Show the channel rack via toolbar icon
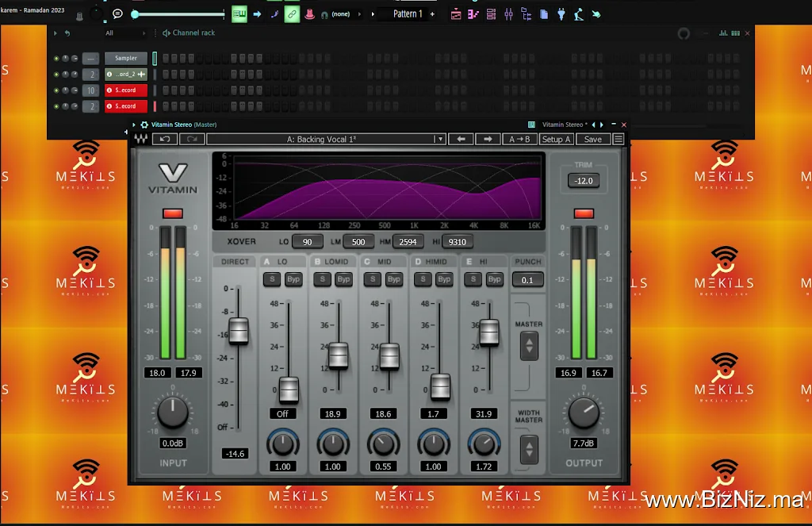Image resolution: width=812 pixels, height=526 pixels. coord(491,14)
